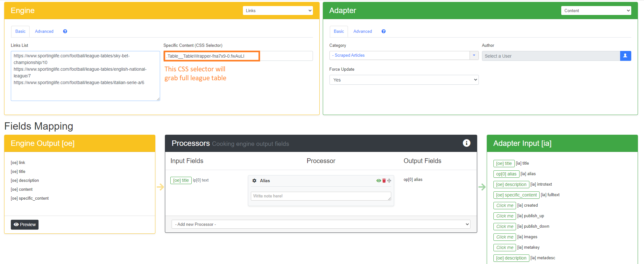Click the Click me tag for publish_up
The width and height of the screenshot is (644, 264).
505,216
